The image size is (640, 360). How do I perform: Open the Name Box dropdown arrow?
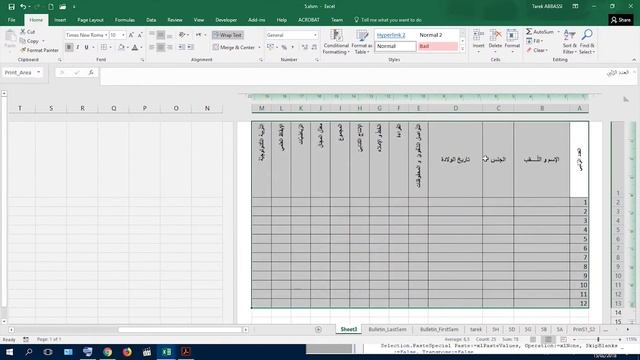coord(39,72)
